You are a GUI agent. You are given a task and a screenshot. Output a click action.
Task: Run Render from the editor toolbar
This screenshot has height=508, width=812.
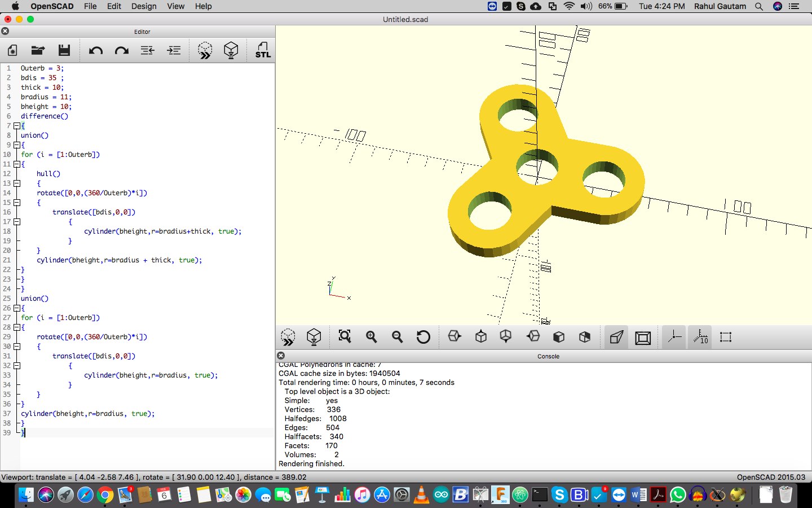(x=231, y=50)
